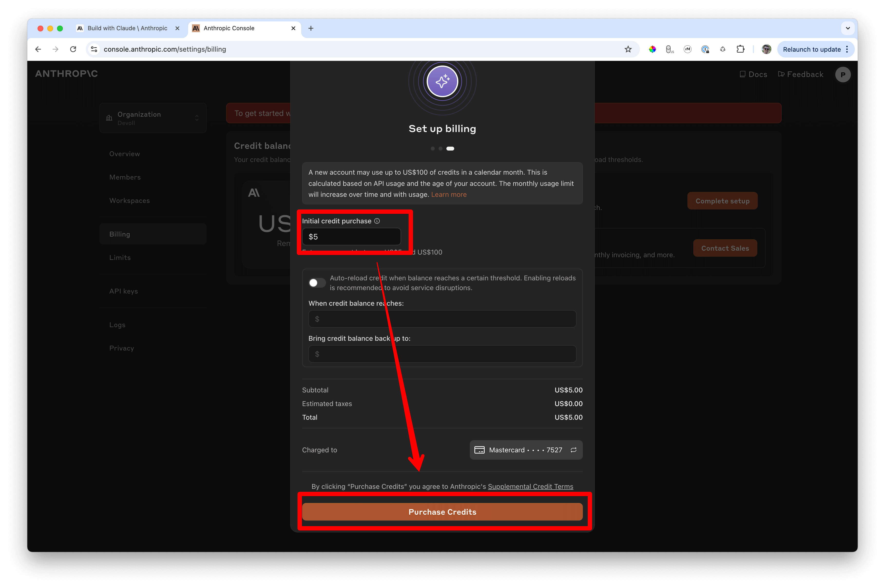Open site information icon in address bar
Image resolution: width=885 pixels, height=588 pixels.
click(94, 49)
